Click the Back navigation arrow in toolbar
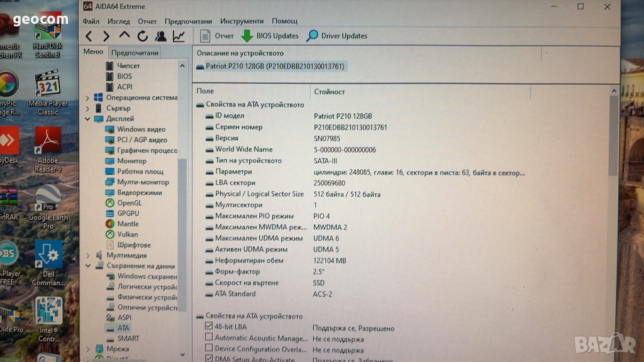Screen dimensions: 644x362 coord(89,36)
